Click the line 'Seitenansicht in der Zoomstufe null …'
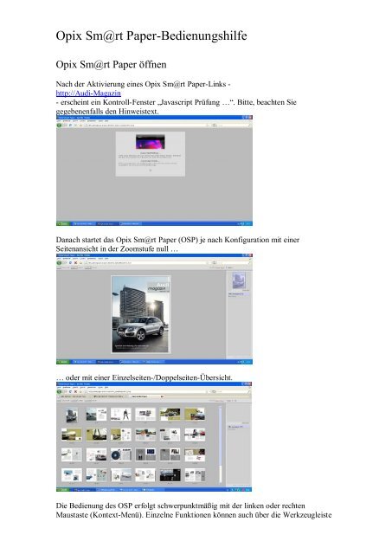392x554 pixels. point(117,248)
